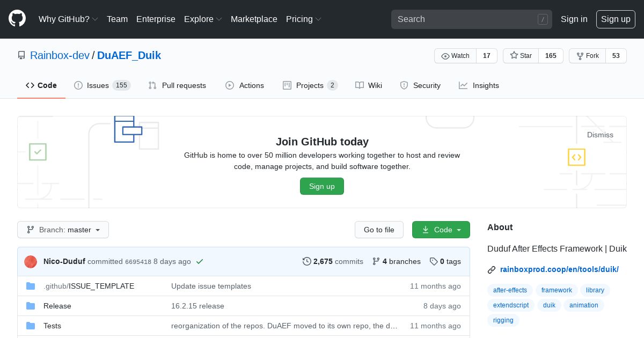644x338 pixels.
Task: Open the 16.2.15 release commit message
Action: (x=197, y=306)
